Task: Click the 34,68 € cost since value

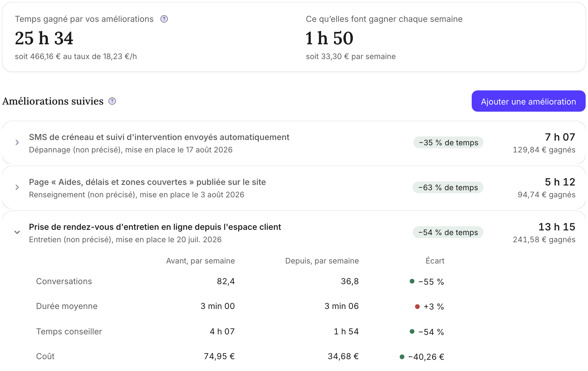Action: pos(343,356)
